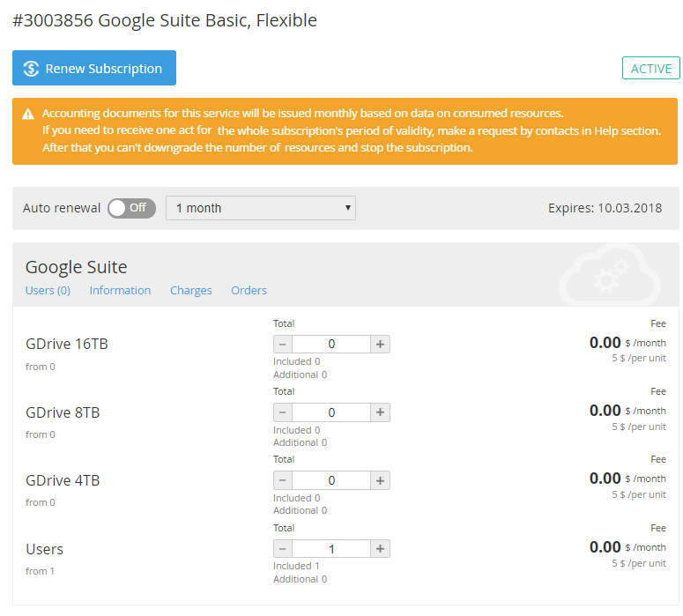The height and width of the screenshot is (616, 683).
Task: Click the Users quantity input field
Action: [x=331, y=549]
